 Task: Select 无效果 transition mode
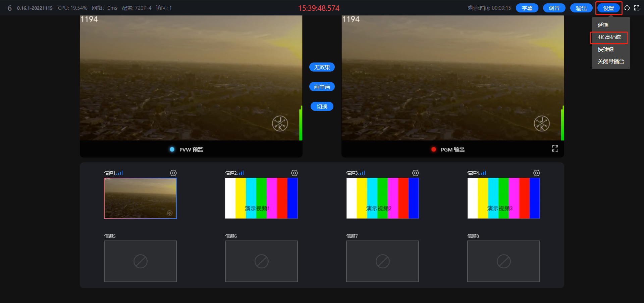(x=322, y=67)
